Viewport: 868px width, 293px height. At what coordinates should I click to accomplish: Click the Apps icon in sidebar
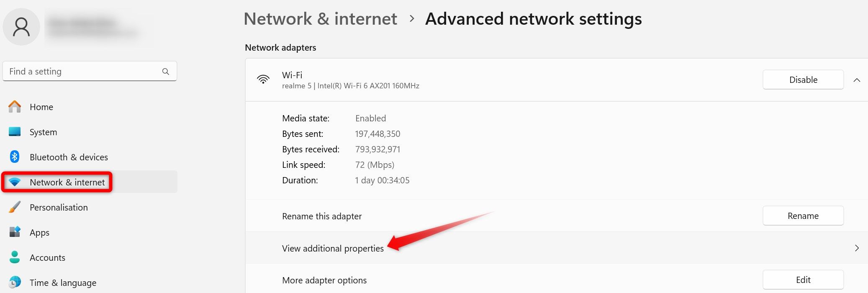[x=15, y=232]
